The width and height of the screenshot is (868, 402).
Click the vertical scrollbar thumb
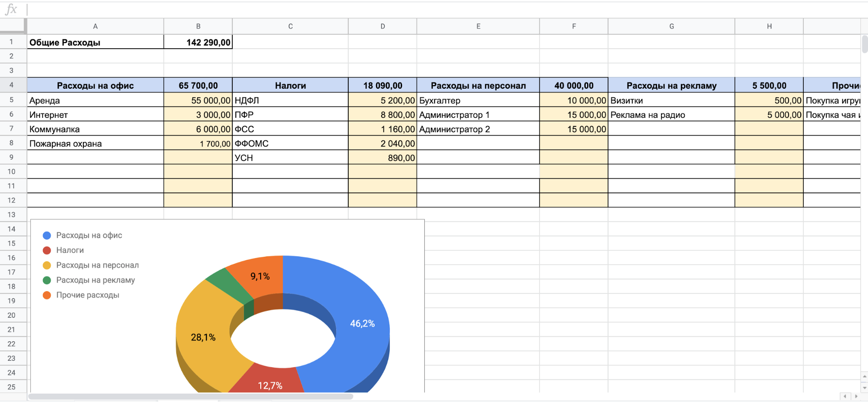pyautogui.click(x=865, y=44)
